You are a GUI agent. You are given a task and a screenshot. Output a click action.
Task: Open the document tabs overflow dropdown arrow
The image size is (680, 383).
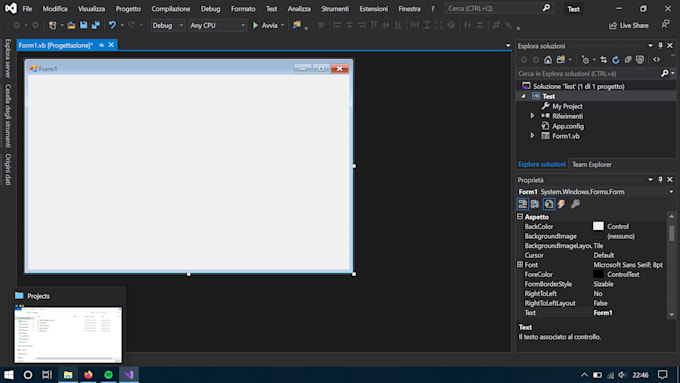pyautogui.click(x=508, y=46)
